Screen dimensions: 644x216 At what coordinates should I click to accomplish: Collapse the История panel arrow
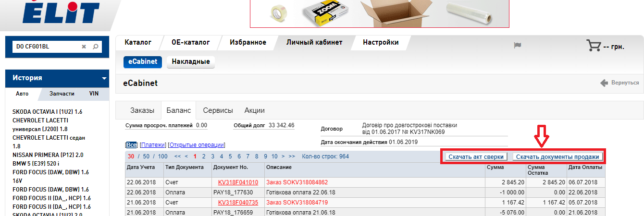[x=104, y=78]
